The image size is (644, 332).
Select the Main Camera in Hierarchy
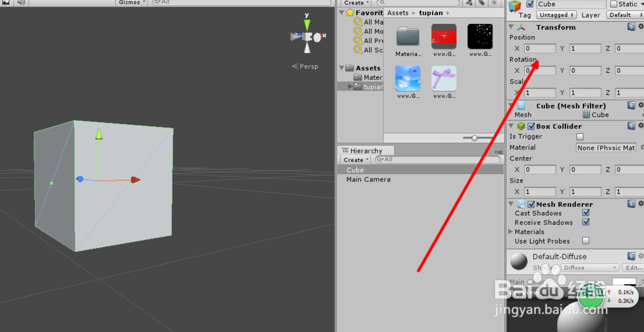point(368,179)
